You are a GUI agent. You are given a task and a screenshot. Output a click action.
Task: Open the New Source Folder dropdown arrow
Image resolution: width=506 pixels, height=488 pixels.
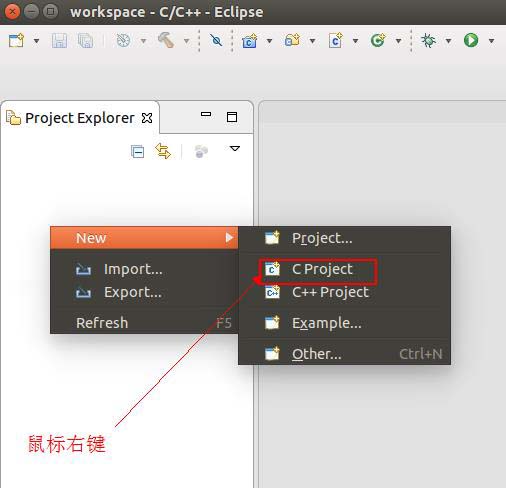click(312, 41)
